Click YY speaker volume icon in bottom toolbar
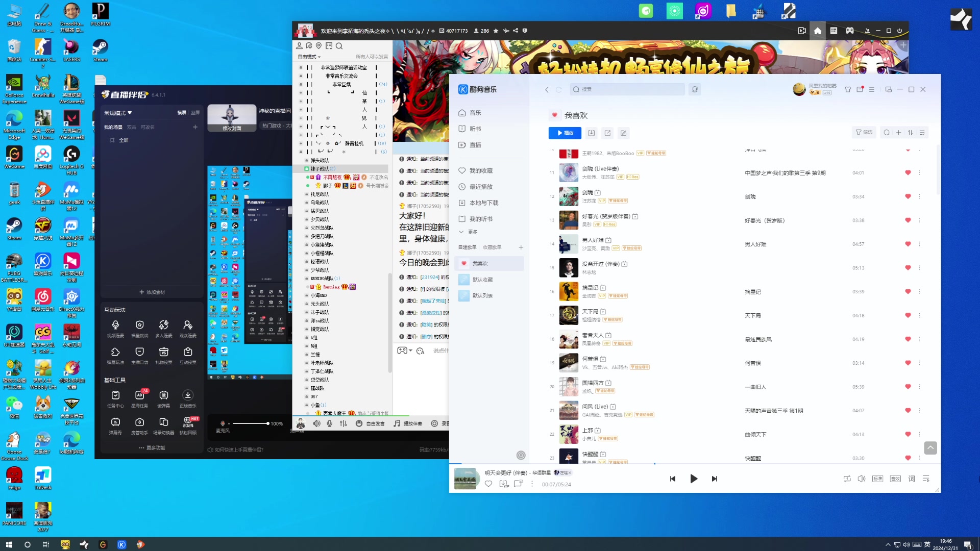980x551 pixels. coord(317,423)
